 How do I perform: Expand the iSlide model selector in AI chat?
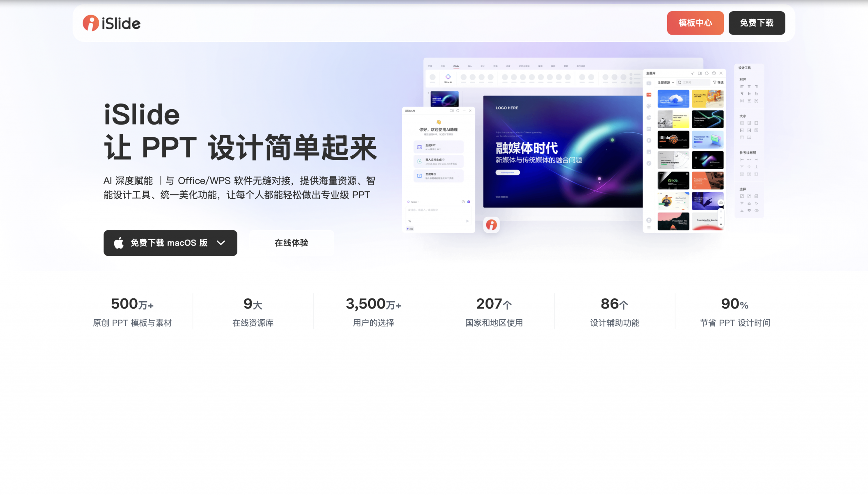[x=414, y=202]
